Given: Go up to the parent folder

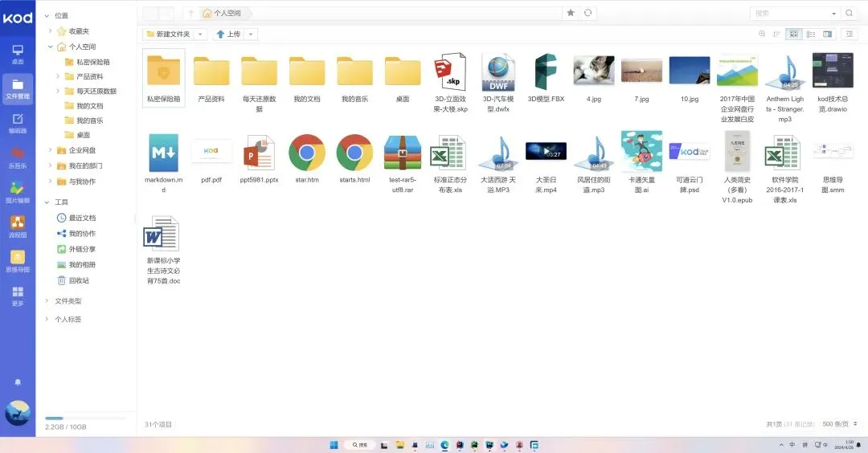Looking at the screenshot, I should [191, 13].
